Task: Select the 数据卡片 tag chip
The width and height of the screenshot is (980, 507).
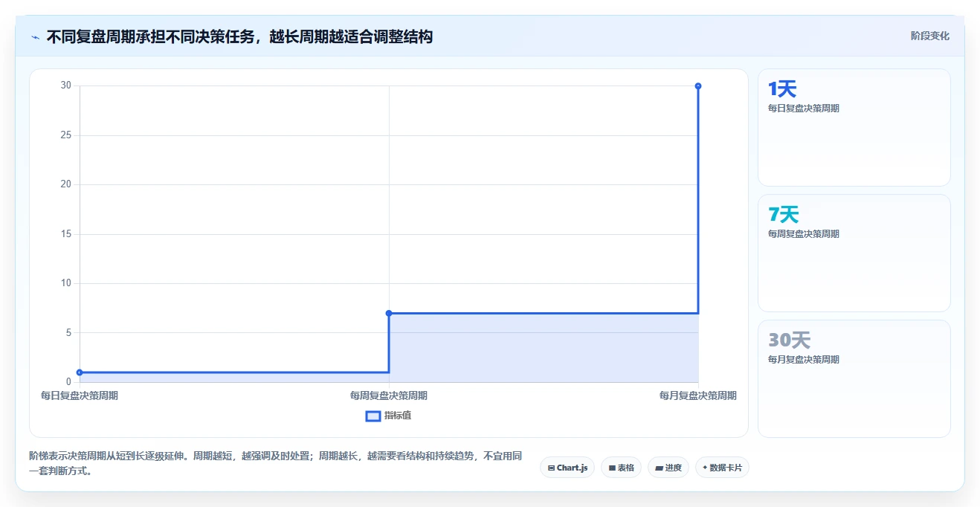Action: click(722, 468)
